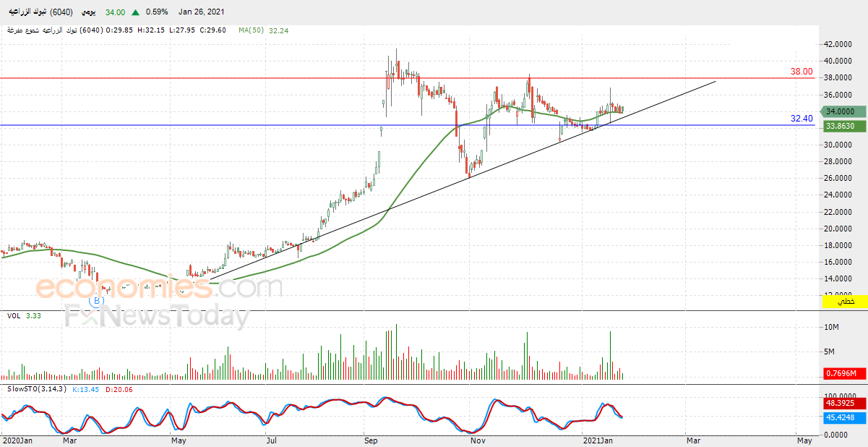The image size is (868, 447).
Task: Select the SlowSTO(3,14,3) indicator label
Action: click(37, 389)
